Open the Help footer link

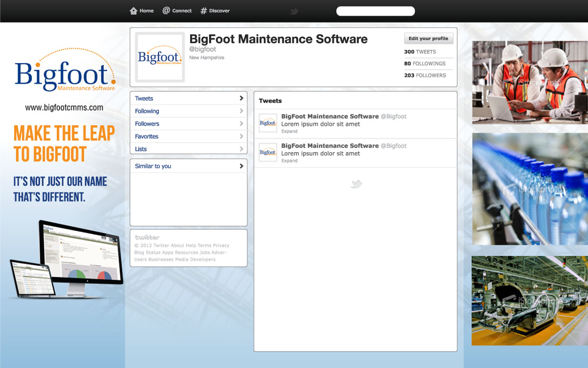coord(191,245)
